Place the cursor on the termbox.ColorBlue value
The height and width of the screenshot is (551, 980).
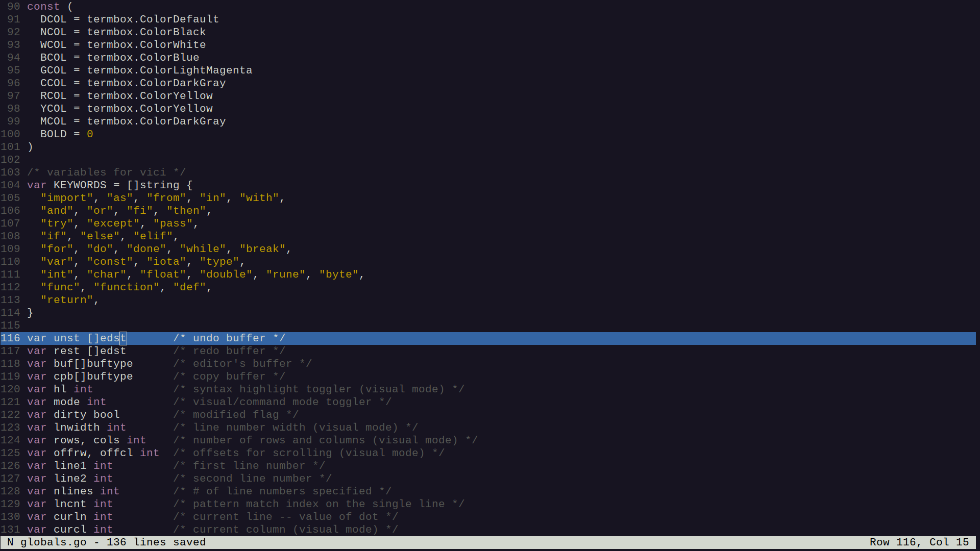click(x=143, y=58)
